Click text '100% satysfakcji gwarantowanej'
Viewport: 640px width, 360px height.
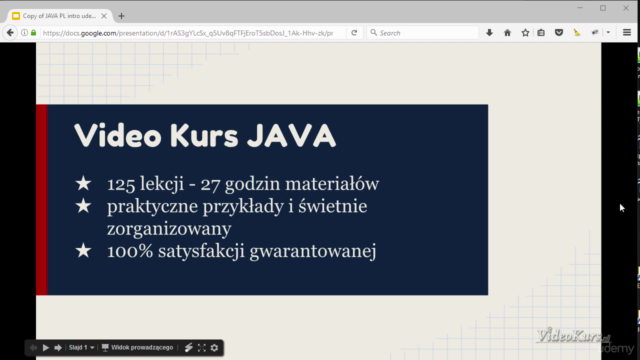click(x=241, y=251)
